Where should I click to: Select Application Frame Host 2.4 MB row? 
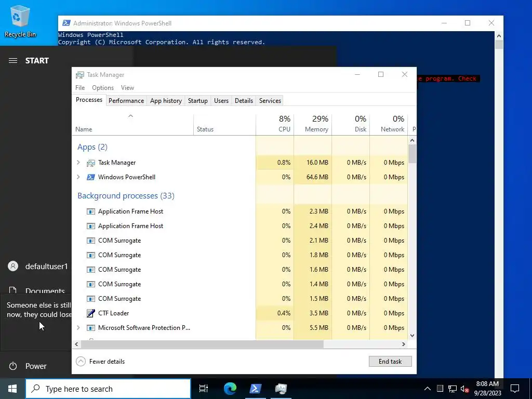pos(240,226)
